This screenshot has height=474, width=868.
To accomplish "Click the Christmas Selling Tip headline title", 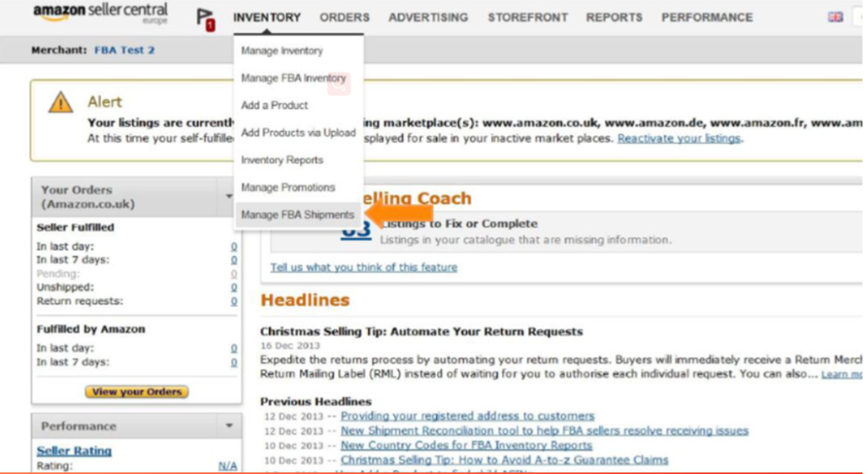I will click(x=421, y=331).
